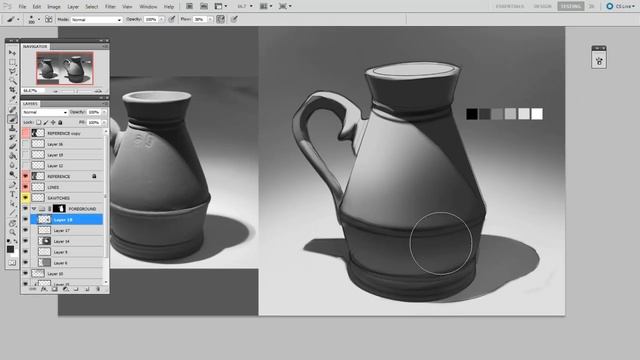
Task: Toggle Quick Mask mode
Action: coord(12,263)
